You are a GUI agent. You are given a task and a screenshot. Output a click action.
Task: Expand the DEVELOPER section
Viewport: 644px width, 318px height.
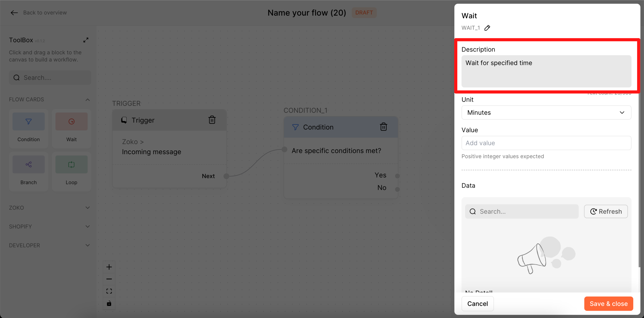[x=88, y=245]
